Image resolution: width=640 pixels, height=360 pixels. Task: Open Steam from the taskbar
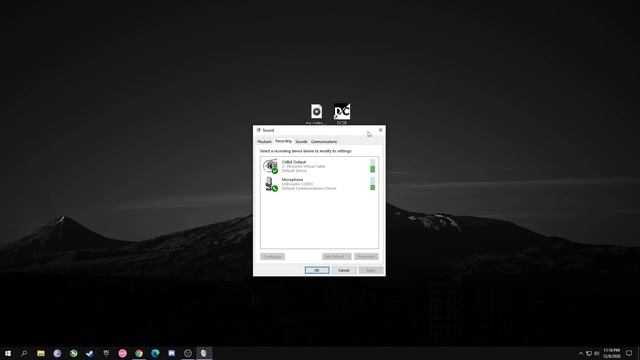pyautogui.click(x=90, y=353)
